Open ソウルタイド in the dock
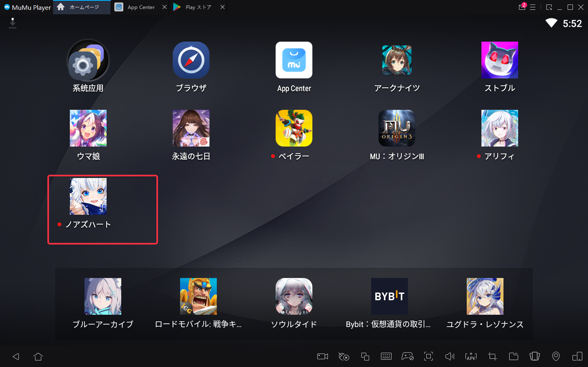This screenshot has height=367, width=588. 294,296
